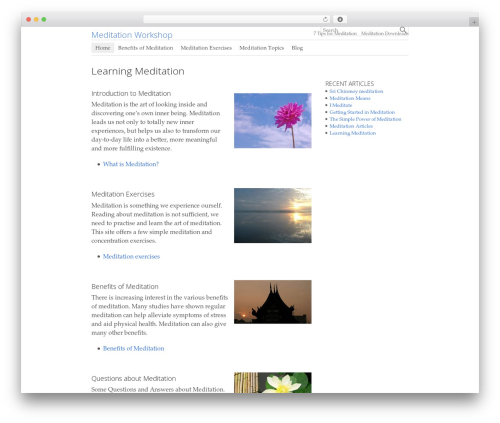Click the 'Benefits of Meditation' section heading
Viewport: 500px width, 423px height.
(125, 287)
